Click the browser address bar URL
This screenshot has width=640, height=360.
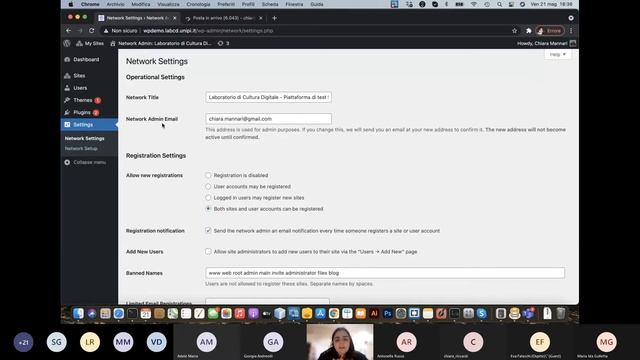(x=208, y=31)
